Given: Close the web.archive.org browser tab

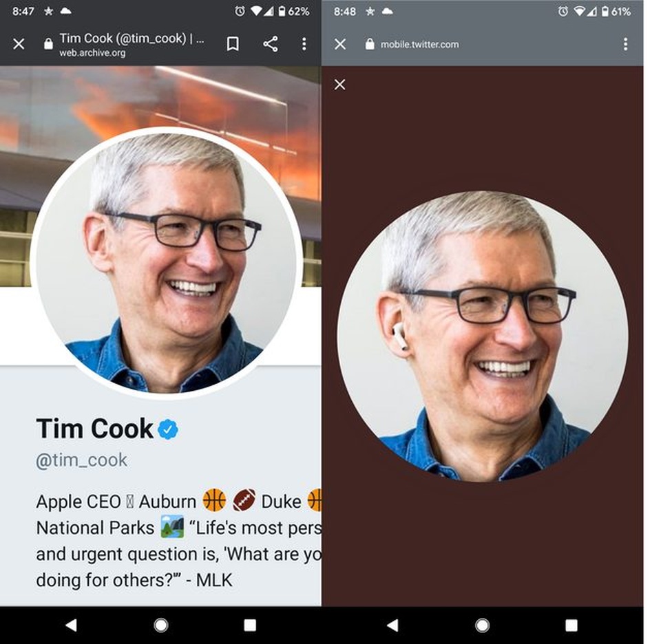Looking at the screenshot, I should click(19, 44).
